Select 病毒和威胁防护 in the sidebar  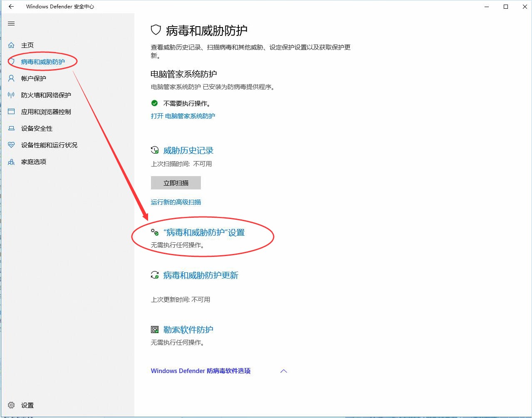pyautogui.click(x=43, y=62)
